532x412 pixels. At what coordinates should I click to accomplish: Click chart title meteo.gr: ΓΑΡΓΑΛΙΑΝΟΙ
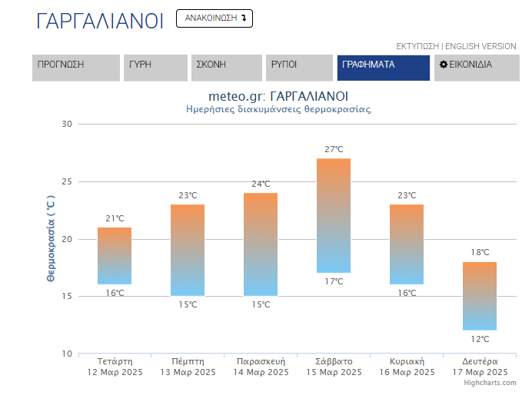pos(278,96)
